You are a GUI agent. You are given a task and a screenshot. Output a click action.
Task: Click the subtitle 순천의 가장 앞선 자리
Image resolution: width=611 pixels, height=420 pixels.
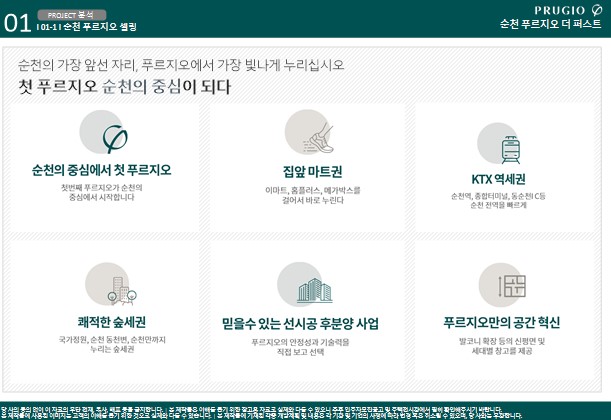(x=77, y=65)
